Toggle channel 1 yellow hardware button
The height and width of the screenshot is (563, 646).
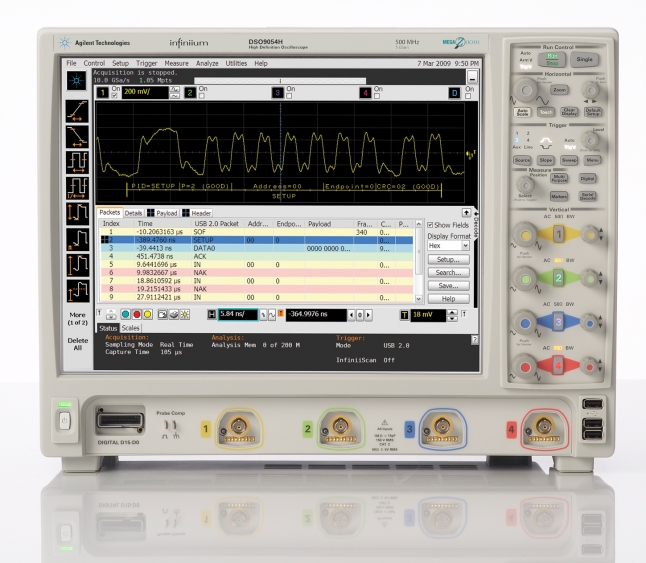pos(558,234)
